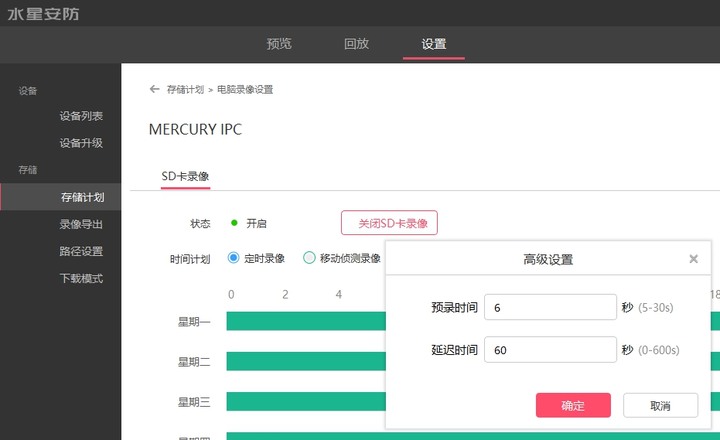The image size is (720, 440).
Task: Open 设备列表 in the sidebar
Action: click(81, 116)
